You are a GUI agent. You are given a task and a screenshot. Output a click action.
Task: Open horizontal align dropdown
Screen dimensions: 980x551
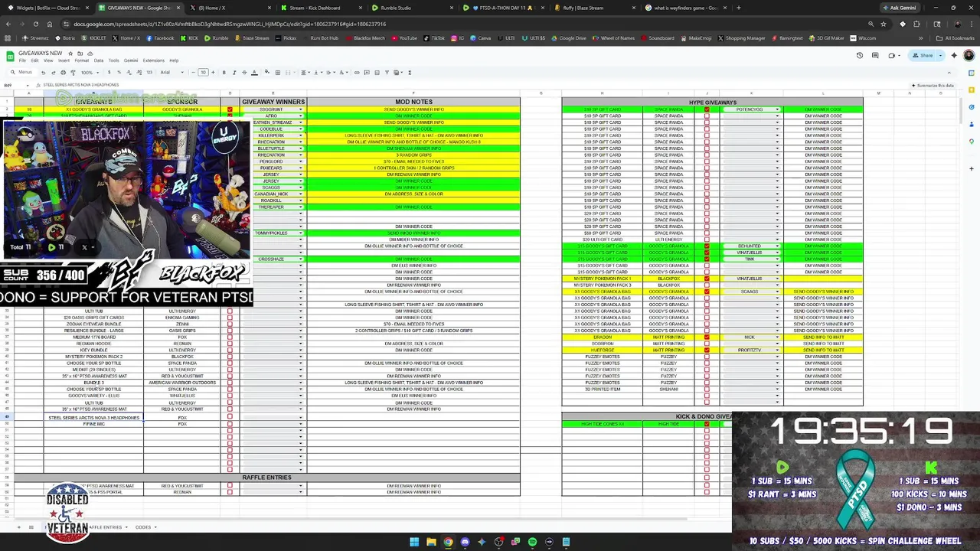point(305,73)
